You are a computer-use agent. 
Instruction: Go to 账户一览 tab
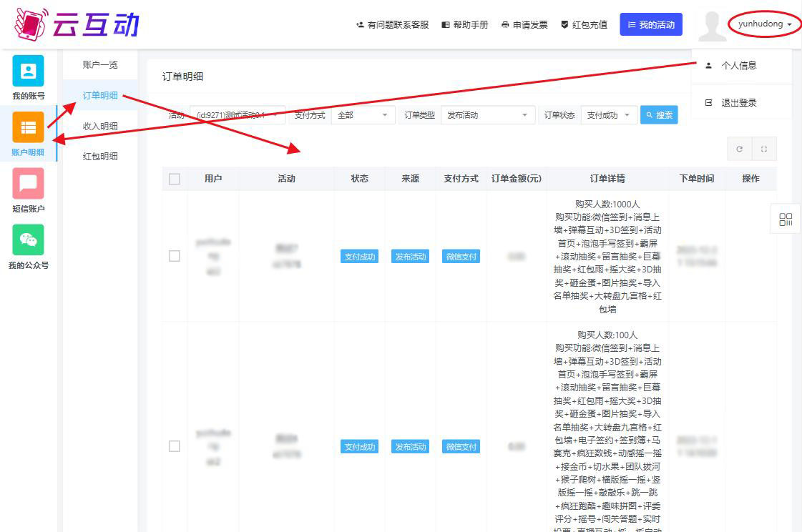click(x=100, y=65)
